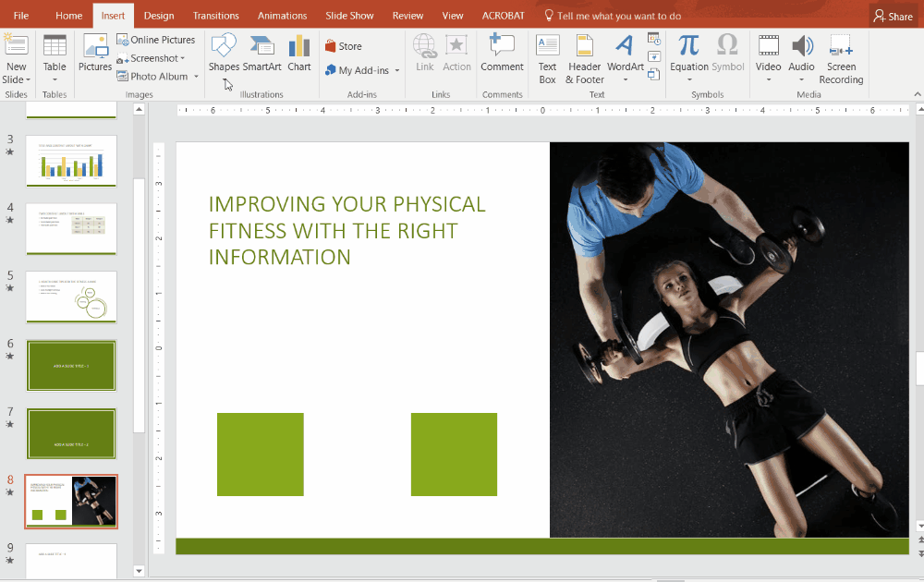Screen dimensions: 924x582
Task: Switch to the Design tab
Action: 158,15
